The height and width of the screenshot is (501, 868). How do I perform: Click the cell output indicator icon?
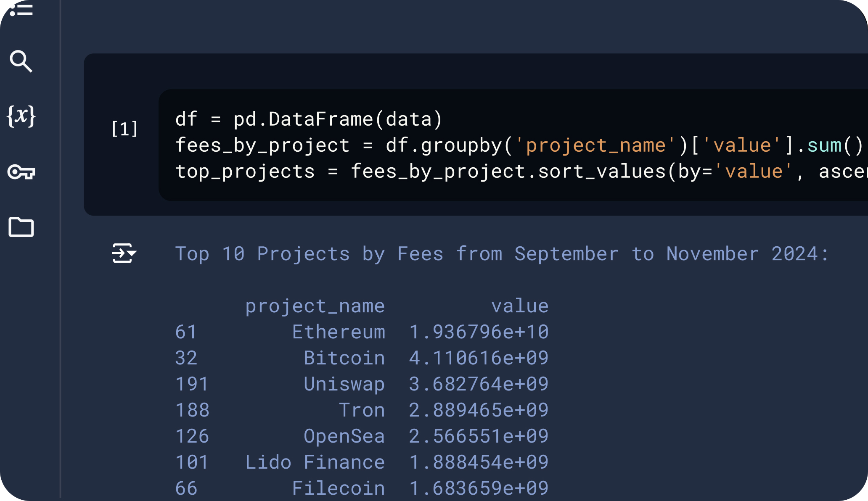[x=124, y=253]
